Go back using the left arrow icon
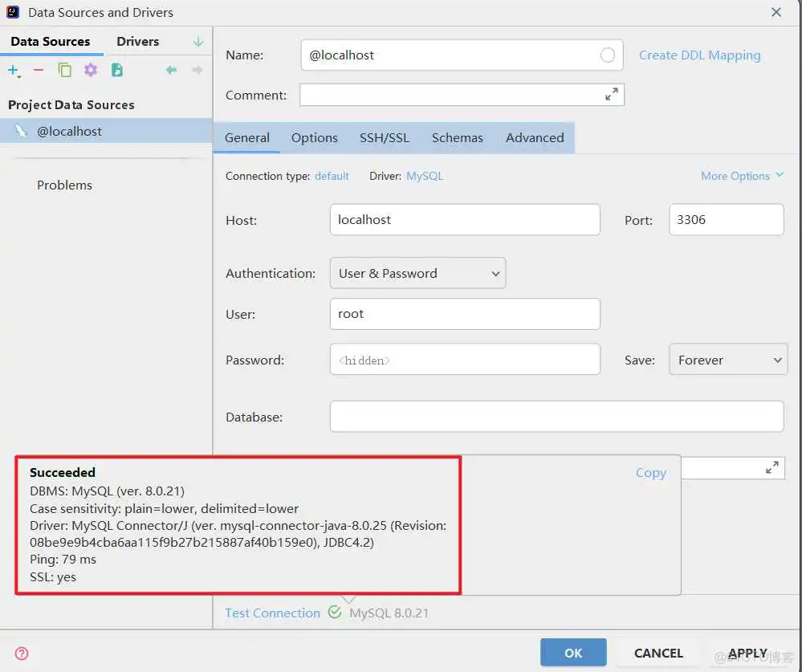802x672 pixels. [172, 70]
